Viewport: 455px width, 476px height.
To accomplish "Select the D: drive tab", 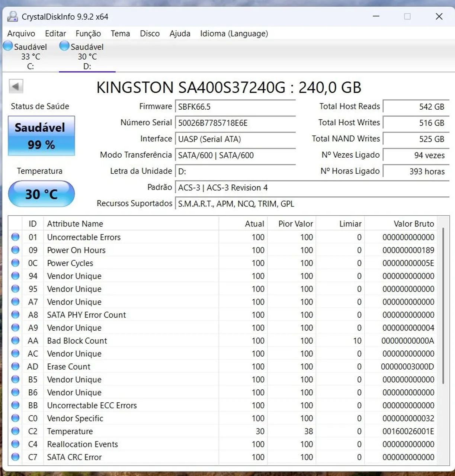I will pyautogui.click(x=87, y=56).
